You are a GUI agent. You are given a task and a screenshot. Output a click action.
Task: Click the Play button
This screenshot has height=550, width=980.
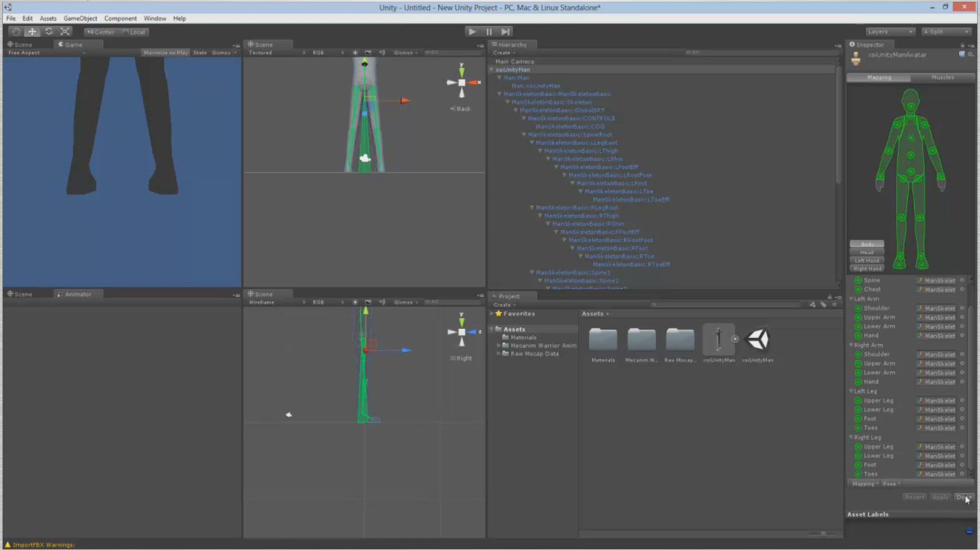point(472,32)
